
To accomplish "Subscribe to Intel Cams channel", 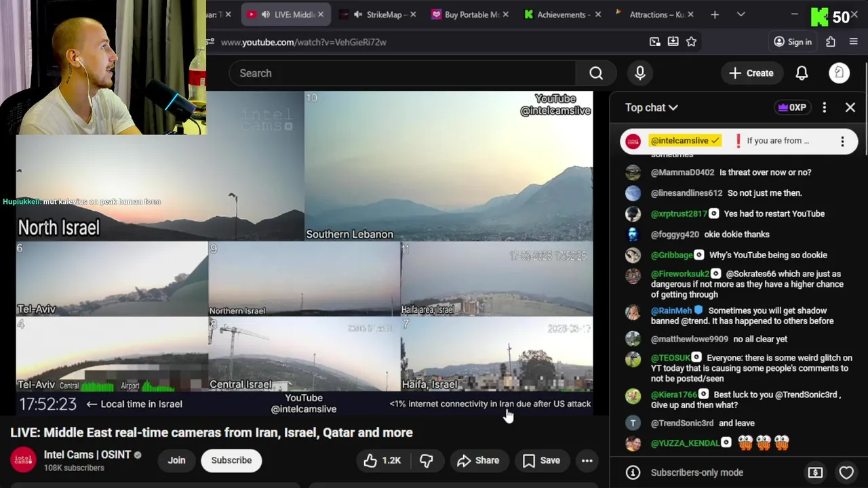I will point(231,461).
